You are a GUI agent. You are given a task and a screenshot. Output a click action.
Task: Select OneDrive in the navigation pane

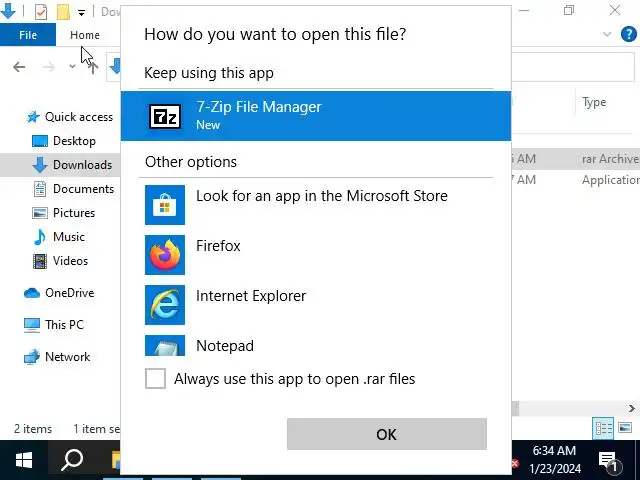(x=59, y=293)
